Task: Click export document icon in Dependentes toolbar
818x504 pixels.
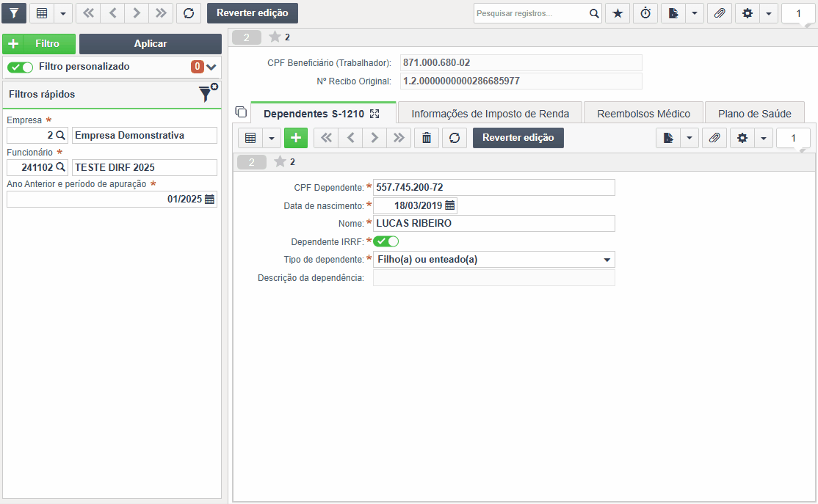Action: click(x=668, y=138)
